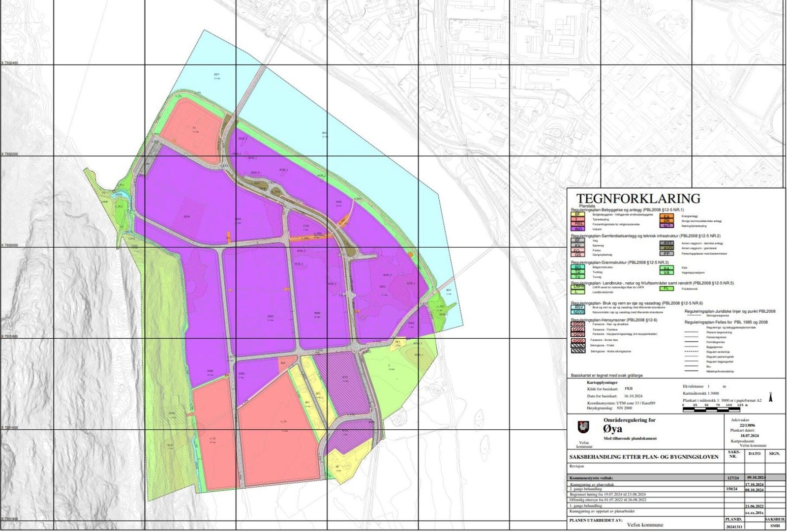The height and width of the screenshot is (532, 787).
Task: Select the GS legend swatch
Action: pos(577,255)
